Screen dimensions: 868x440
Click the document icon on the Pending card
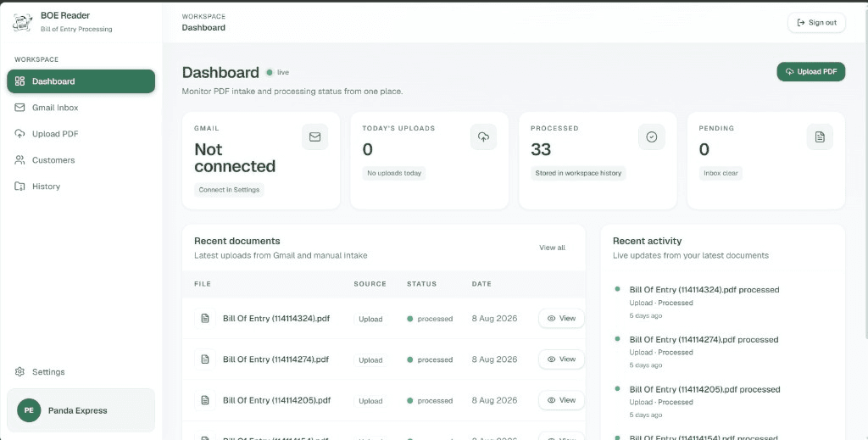(x=820, y=136)
